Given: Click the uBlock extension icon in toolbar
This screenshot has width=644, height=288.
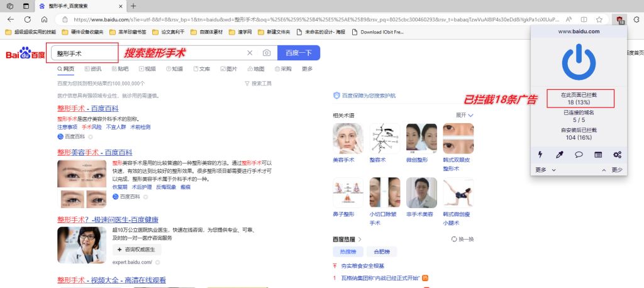Looking at the screenshot, I should [619, 19].
